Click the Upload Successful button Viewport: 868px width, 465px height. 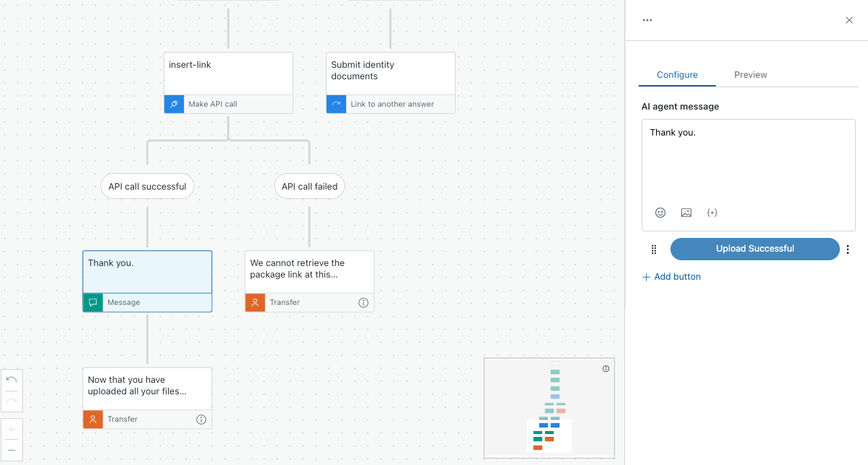point(754,249)
